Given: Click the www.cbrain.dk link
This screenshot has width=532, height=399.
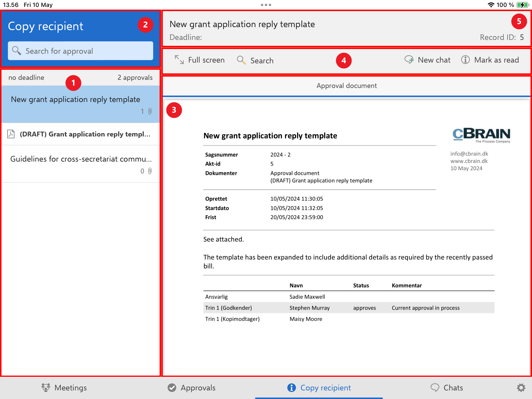Looking at the screenshot, I should point(469,161).
